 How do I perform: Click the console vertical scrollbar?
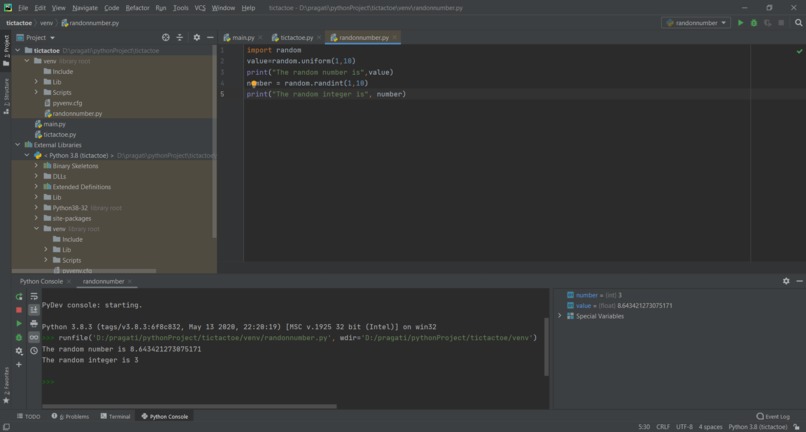point(546,347)
